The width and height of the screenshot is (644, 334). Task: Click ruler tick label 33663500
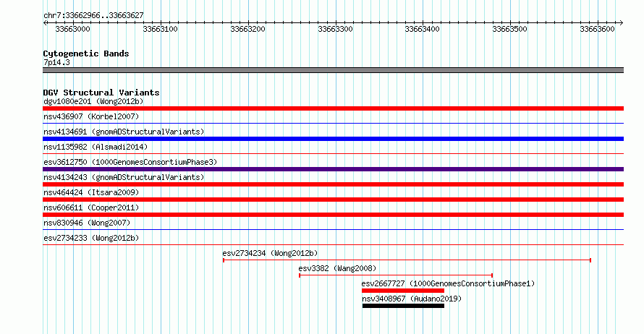[x=509, y=29]
